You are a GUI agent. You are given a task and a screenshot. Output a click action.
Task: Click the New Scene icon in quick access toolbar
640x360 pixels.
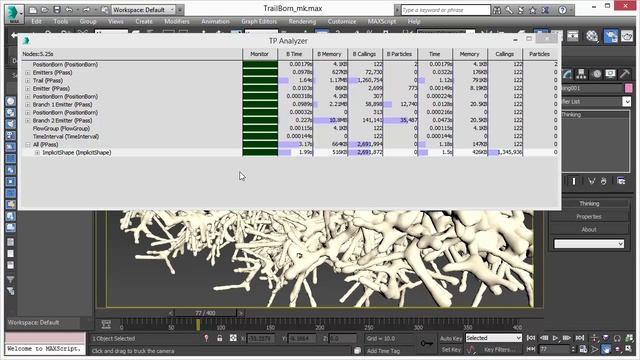coord(33,9)
